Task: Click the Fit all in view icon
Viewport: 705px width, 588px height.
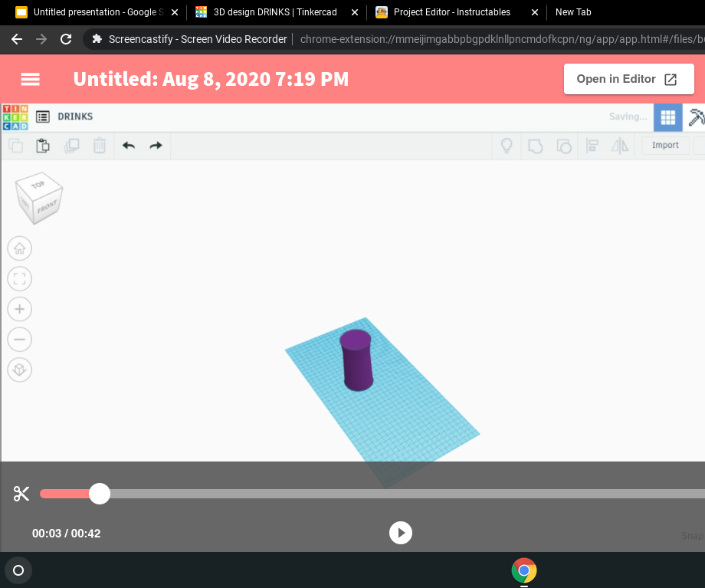Action: point(20,278)
